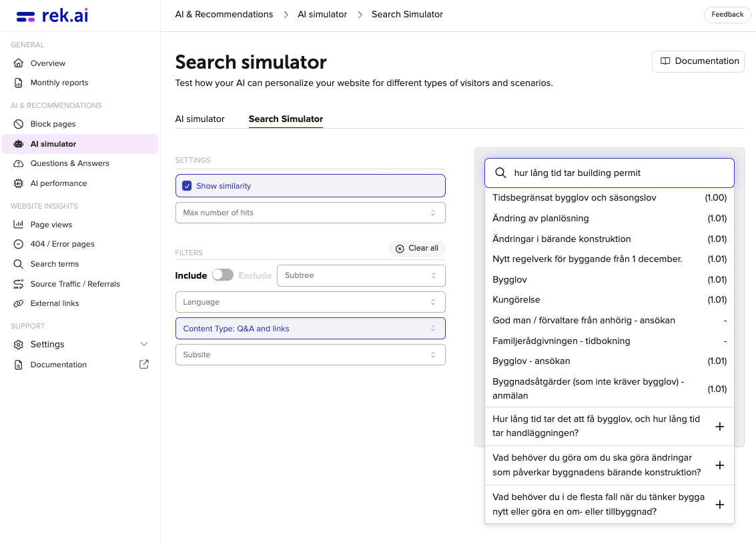Select the Page views chart icon
This screenshot has width=756, height=542.
(19, 225)
